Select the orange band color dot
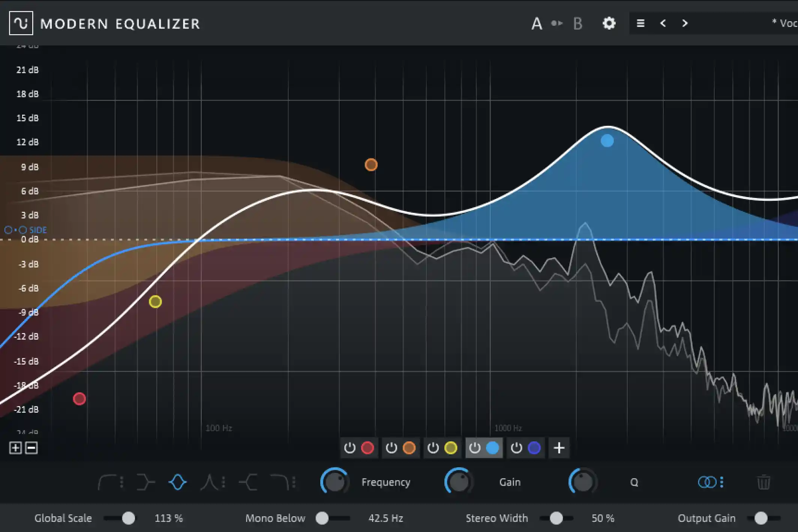Image resolution: width=798 pixels, height=532 pixels. point(409,448)
